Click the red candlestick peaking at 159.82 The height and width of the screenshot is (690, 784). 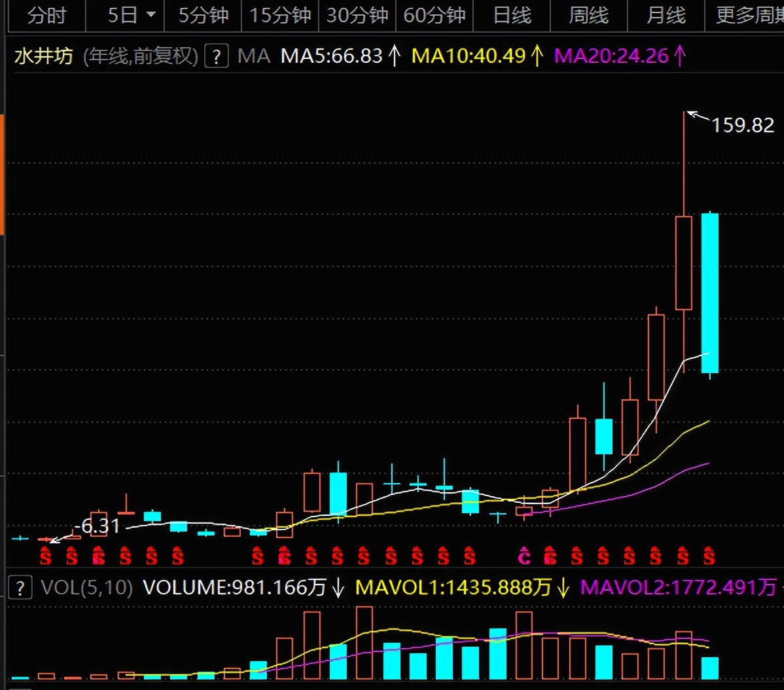tap(684, 262)
